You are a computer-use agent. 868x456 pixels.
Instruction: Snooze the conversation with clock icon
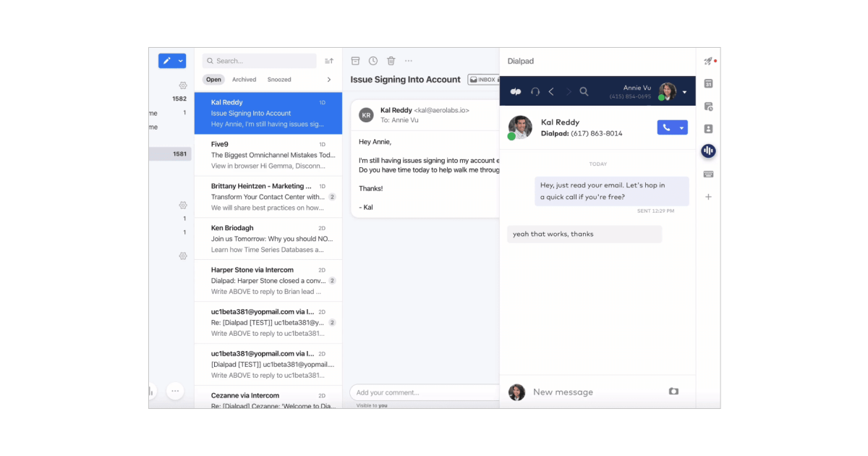pyautogui.click(x=373, y=61)
